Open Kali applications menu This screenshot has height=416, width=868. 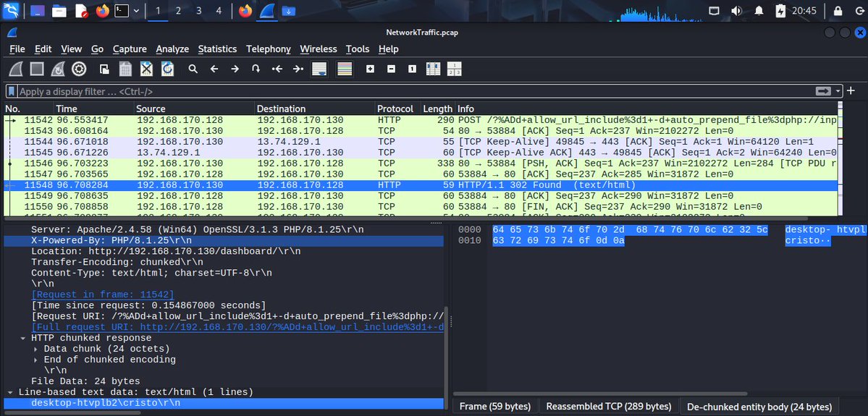[x=11, y=11]
